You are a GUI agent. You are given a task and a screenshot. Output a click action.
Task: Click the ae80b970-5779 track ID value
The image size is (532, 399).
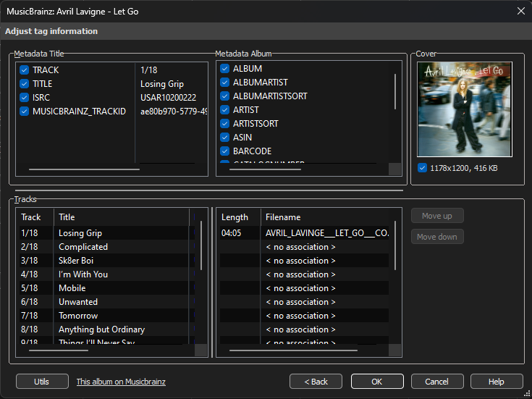174,111
